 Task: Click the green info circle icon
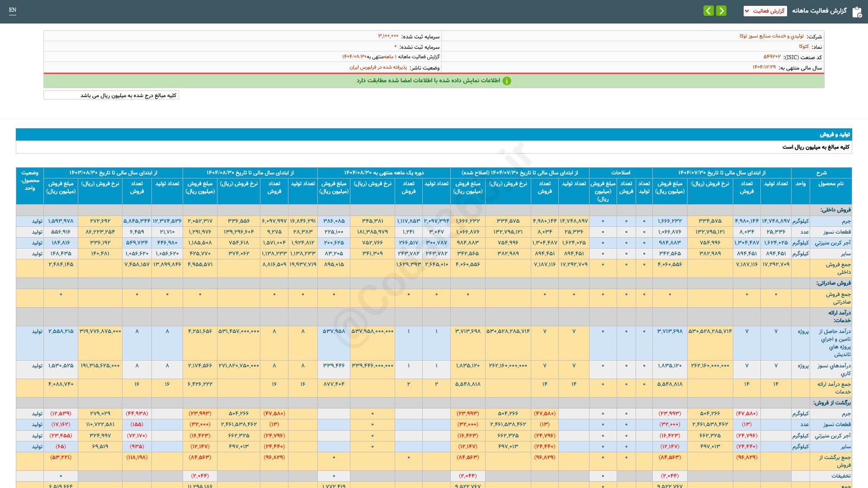point(507,81)
